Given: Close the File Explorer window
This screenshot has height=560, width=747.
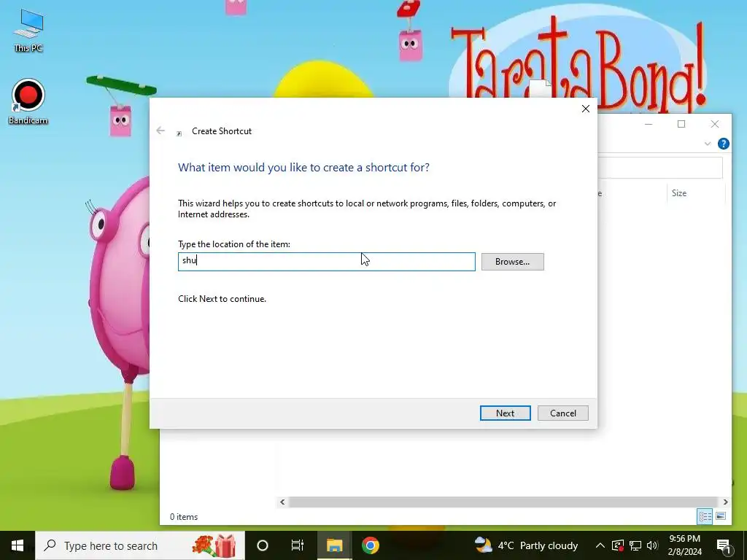Looking at the screenshot, I should click(715, 124).
